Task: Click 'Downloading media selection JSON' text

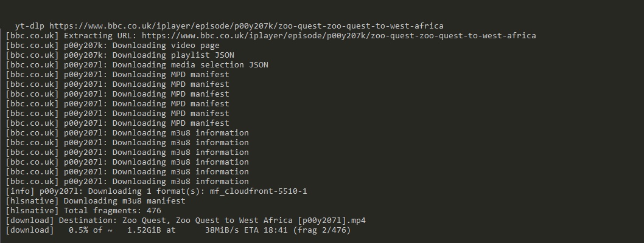Action: [x=190, y=65]
